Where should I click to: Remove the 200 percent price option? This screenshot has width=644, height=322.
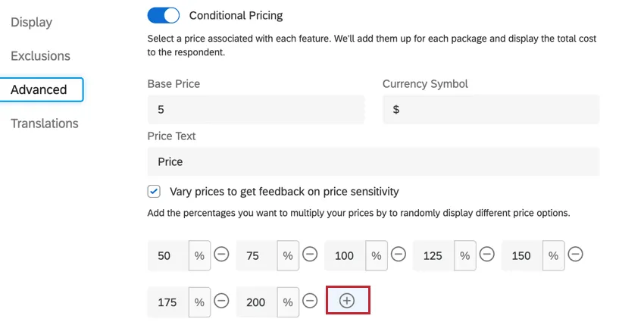click(x=310, y=302)
